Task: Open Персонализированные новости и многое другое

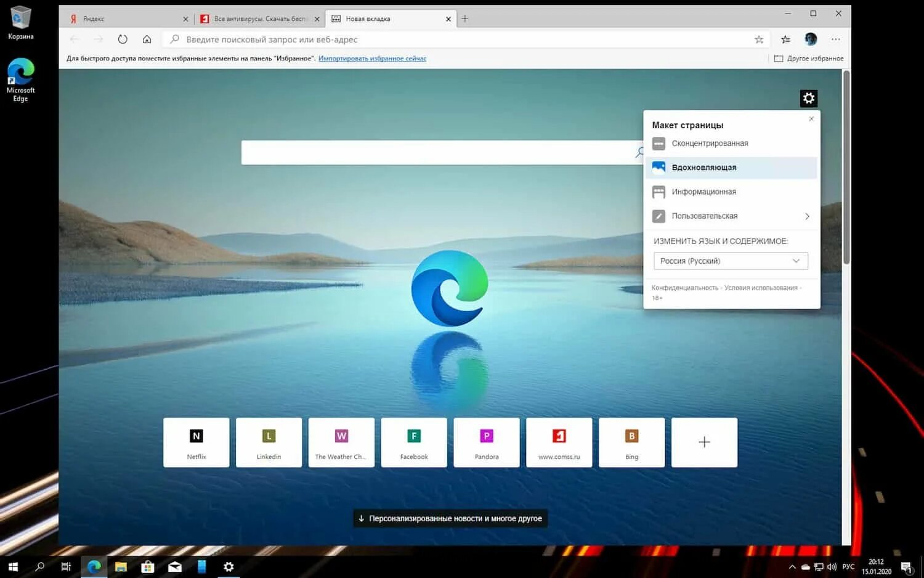Action: 450,518
